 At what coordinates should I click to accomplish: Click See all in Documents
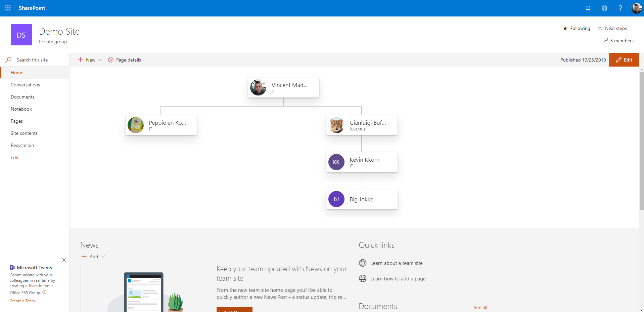coord(480,307)
